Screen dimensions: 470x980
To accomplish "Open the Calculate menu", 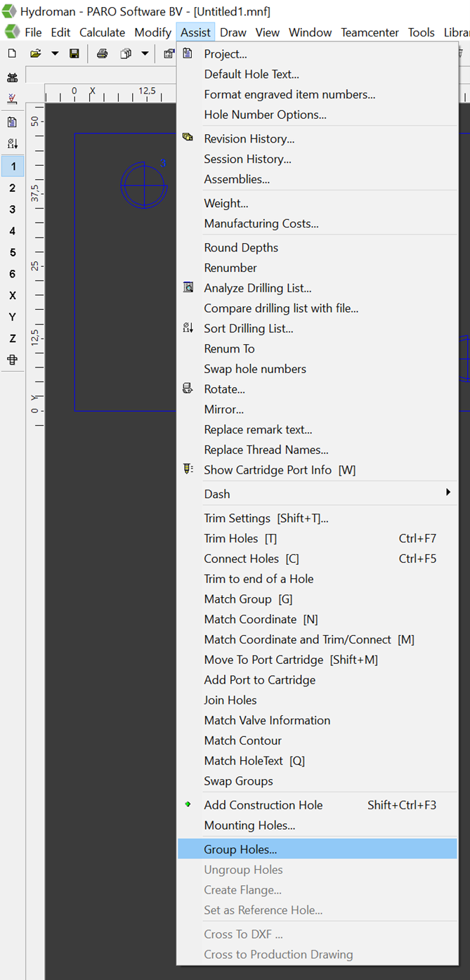I will (x=102, y=32).
